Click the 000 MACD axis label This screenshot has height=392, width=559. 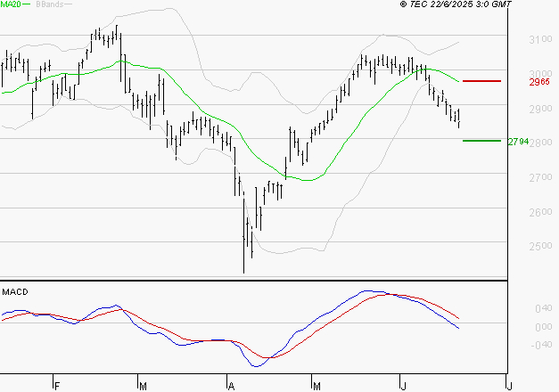point(544,327)
